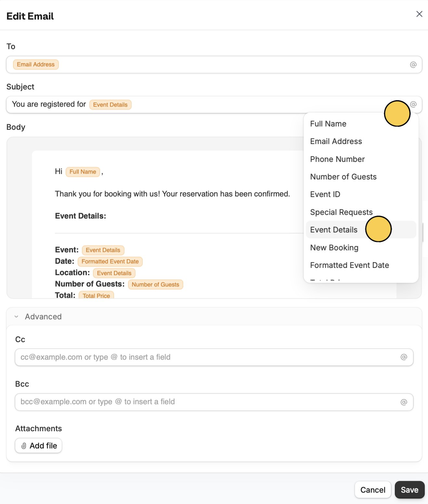Click the Cancel button
The width and height of the screenshot is (428, 504).
(x=373, y=490)
